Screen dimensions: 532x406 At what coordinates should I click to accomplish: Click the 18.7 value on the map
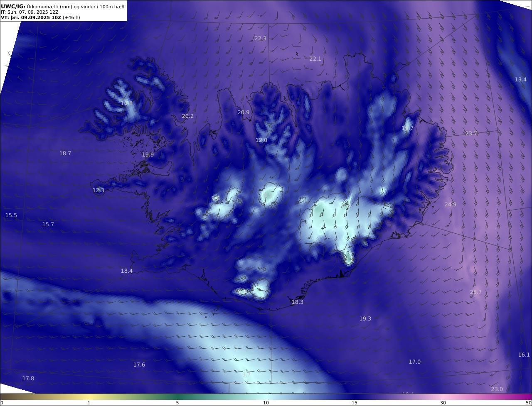click(65, 154)
